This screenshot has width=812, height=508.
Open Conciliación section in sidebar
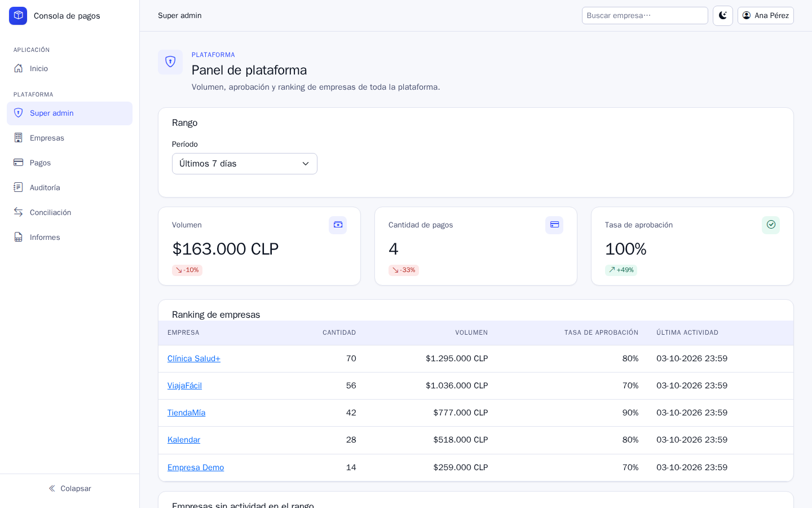(69, 212)
